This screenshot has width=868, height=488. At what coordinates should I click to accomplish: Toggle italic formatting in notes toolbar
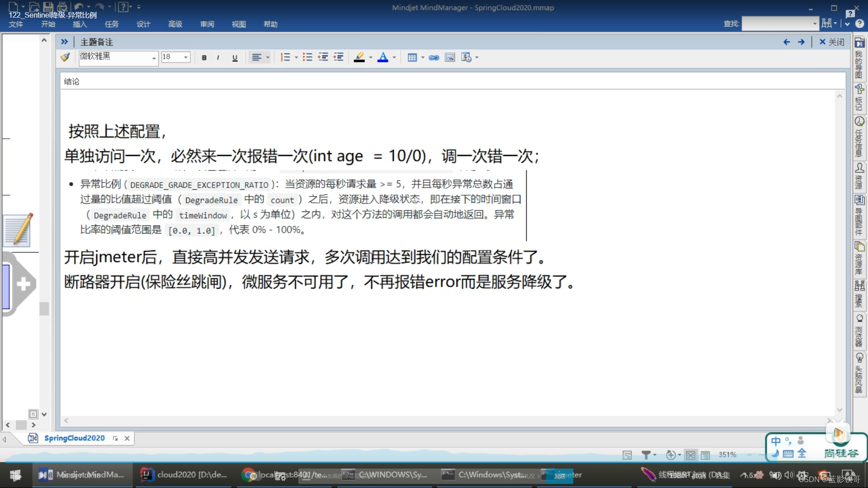click(218, 57)
